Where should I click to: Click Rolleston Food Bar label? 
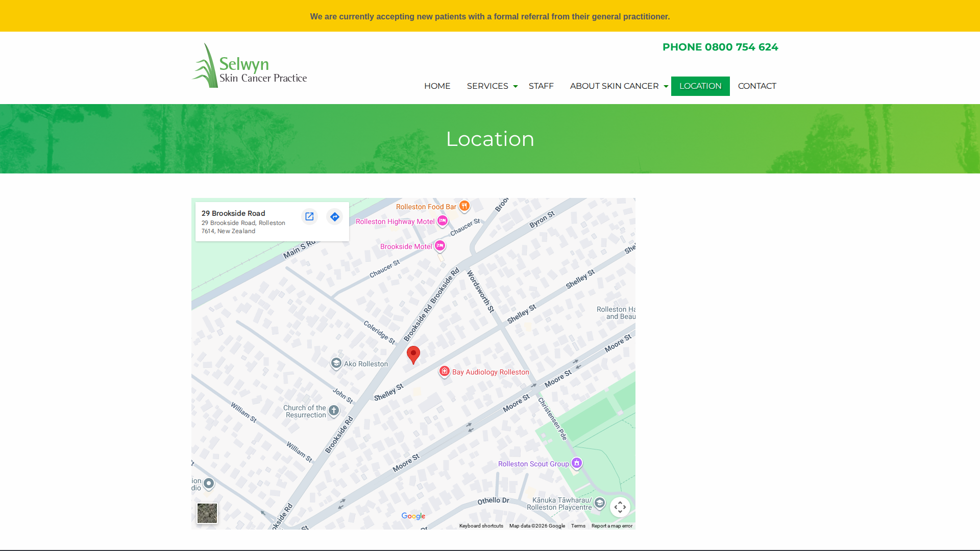(426, 207)
